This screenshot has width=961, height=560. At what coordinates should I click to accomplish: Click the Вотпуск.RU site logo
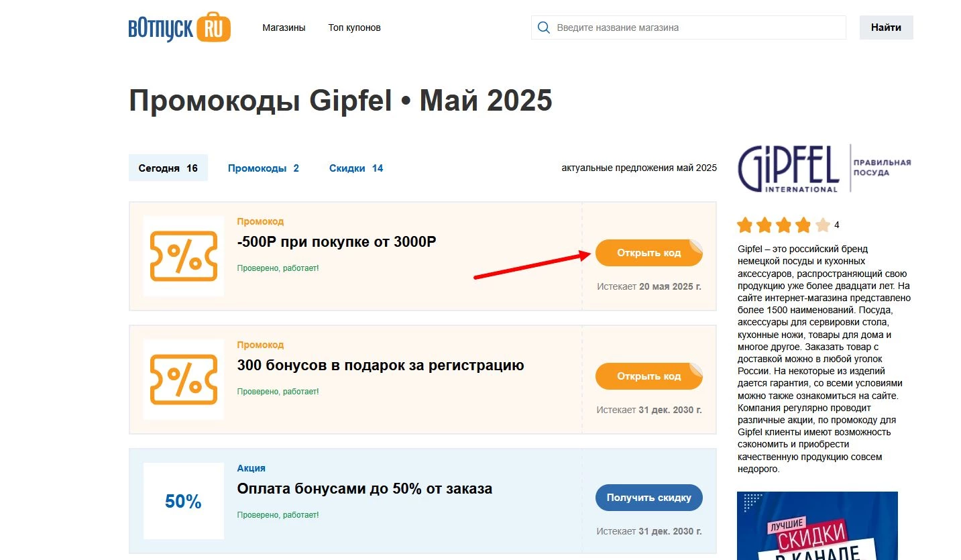pos(178,28)
